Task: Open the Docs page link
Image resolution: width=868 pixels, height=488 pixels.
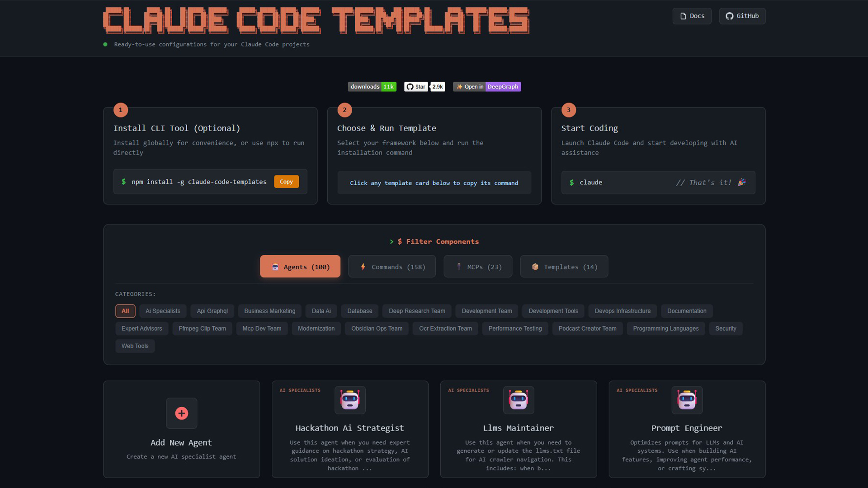Action: 692,16
